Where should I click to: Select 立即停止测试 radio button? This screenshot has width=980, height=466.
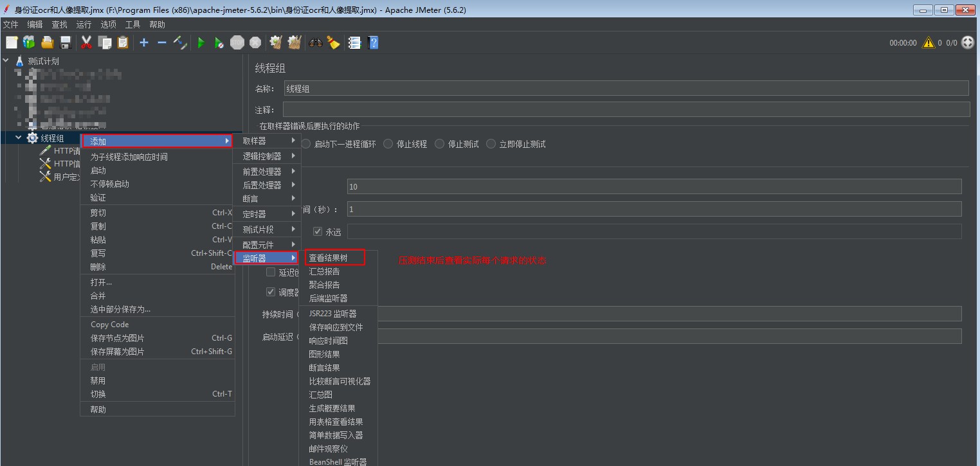[491, 144]
